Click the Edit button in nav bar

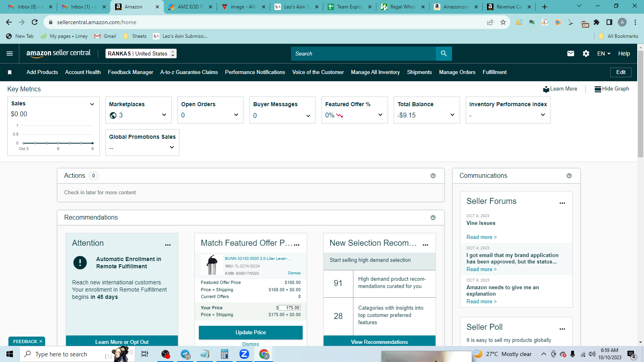(621, 72)
